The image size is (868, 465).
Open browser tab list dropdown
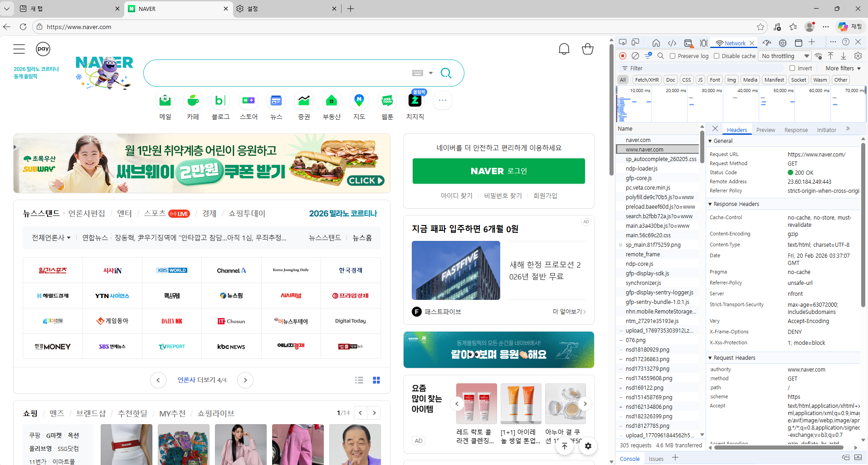tap(7, 9)
